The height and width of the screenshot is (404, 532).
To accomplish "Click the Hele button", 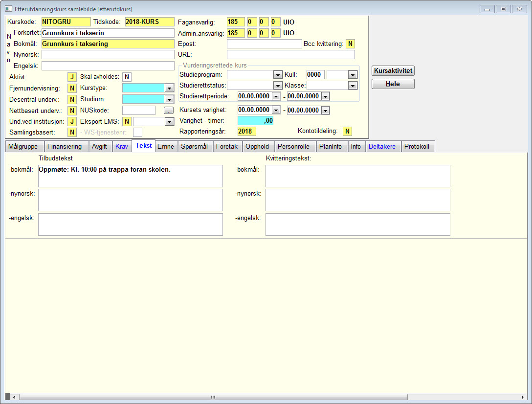I will 393,84.
